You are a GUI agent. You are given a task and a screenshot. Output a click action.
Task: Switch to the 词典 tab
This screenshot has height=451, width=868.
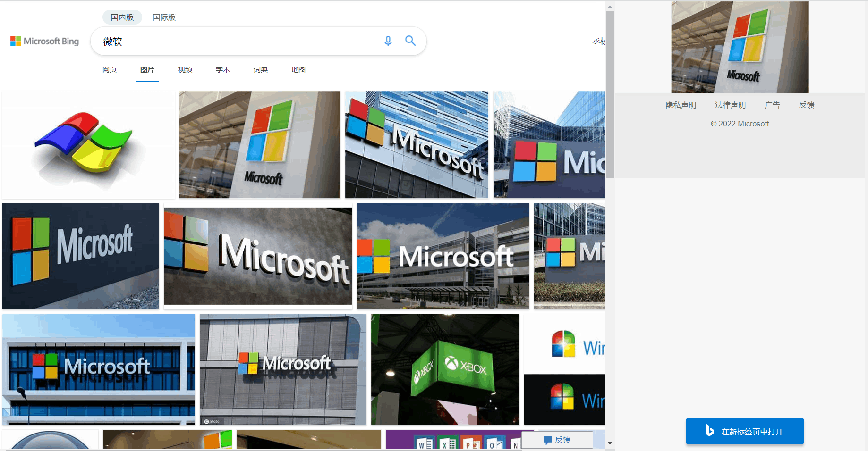[261, 69]
